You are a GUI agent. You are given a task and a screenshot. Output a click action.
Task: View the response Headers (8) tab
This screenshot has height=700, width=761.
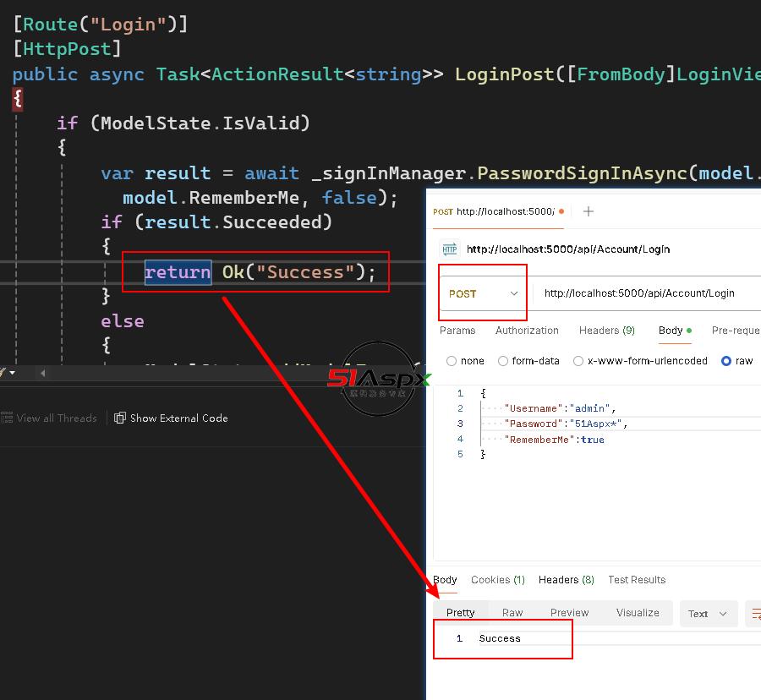tap(567, 580)
